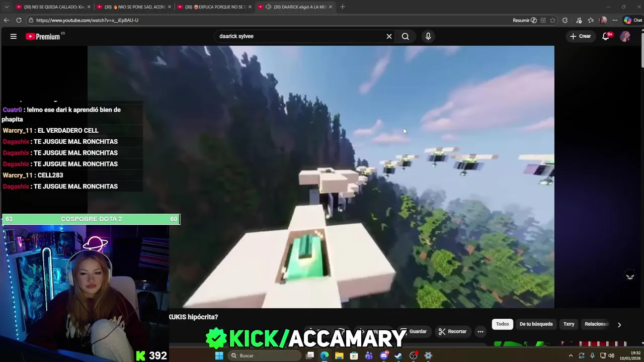
Task: Reload the page with refresh icon
Action: pyautogui.click(x=19, y=20)
